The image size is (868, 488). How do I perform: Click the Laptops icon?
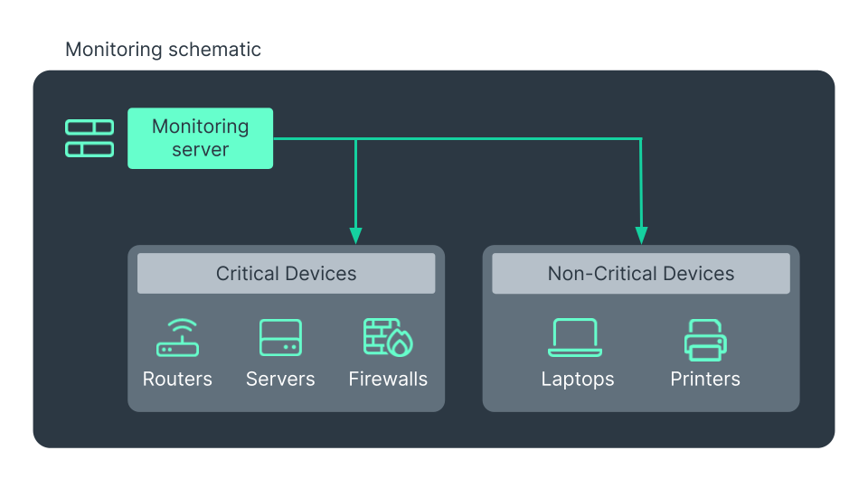[575, 338]
